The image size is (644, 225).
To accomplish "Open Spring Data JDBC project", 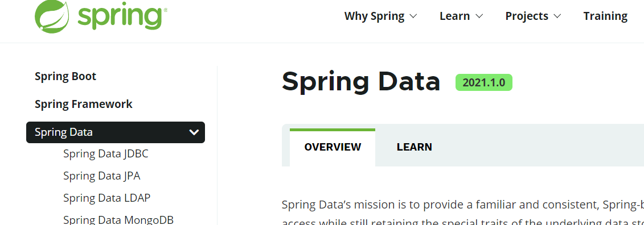I will [x=106, y=154].
